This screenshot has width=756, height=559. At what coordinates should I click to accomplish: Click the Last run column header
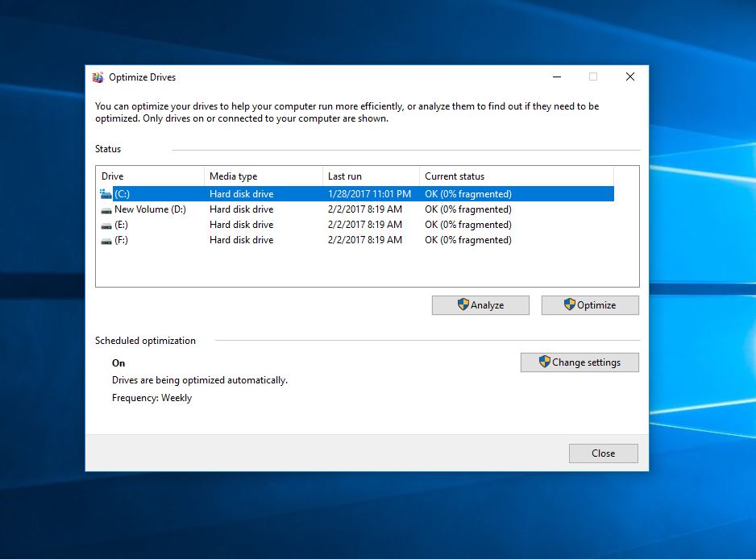click(x=370, y=176)
